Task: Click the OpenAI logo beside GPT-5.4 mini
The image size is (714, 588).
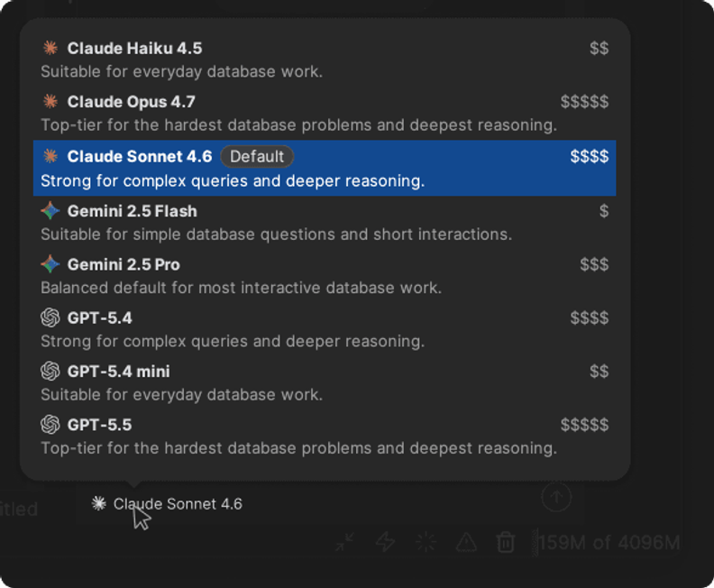Action: click(50, 372)
